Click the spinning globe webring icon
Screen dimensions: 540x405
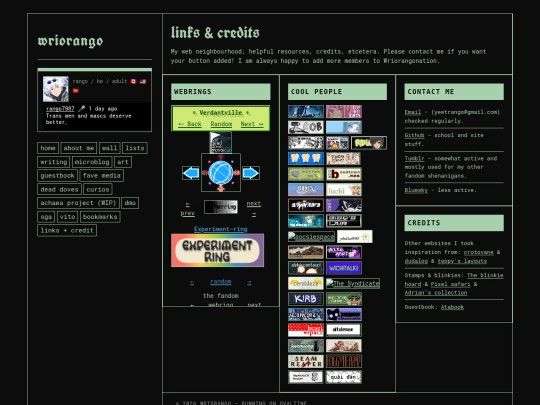pyautogui.click(x=221, y=173)
